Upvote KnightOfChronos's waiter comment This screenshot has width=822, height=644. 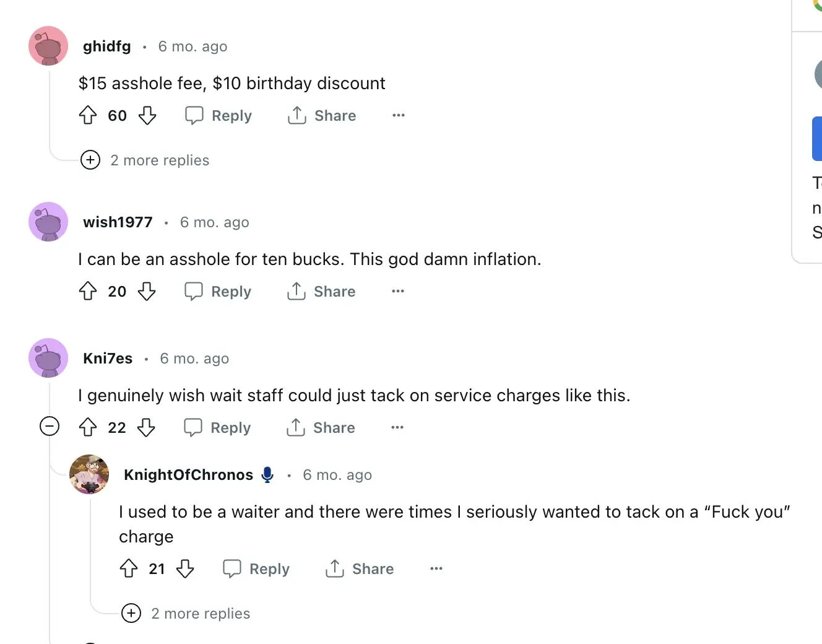point(129,568)
